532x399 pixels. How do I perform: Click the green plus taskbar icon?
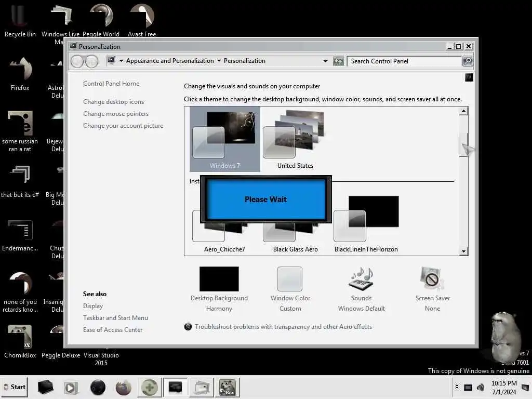pos(149,387)
